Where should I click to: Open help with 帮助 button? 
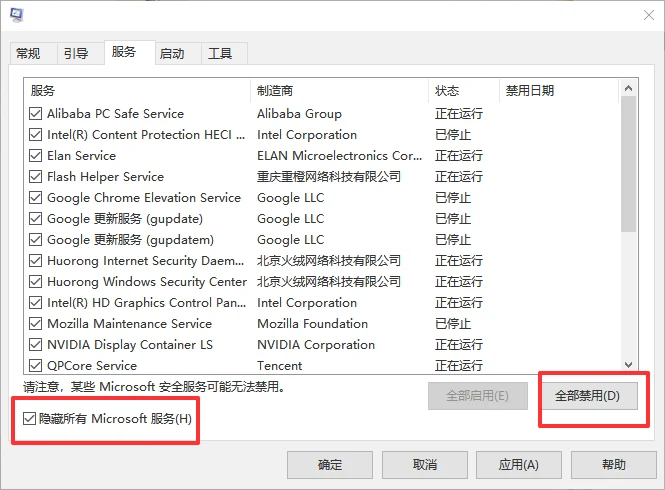(x=614, y=465)
